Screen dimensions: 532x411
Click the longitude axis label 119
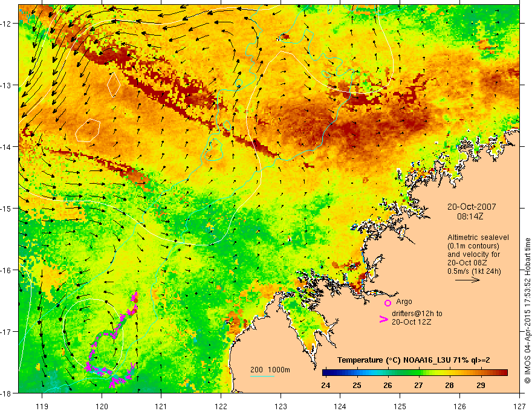(x=42, y=406)
